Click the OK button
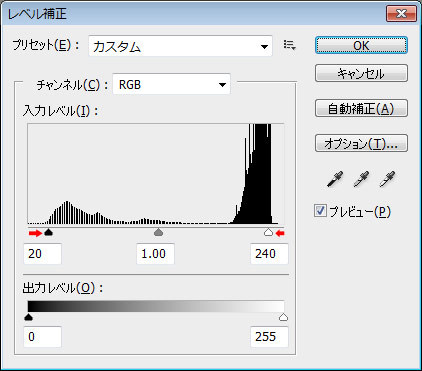The width and height of the screenshot is (422, 371). pyautogui.click(x=361, y=45)
